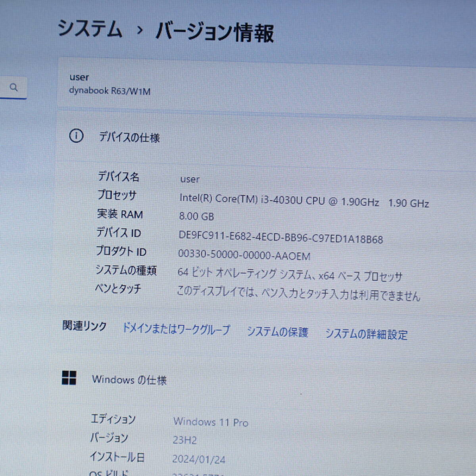Open the システムの保護 link
Screen dimensions: 476x476
pyautogui.click(x=277, y=332)
